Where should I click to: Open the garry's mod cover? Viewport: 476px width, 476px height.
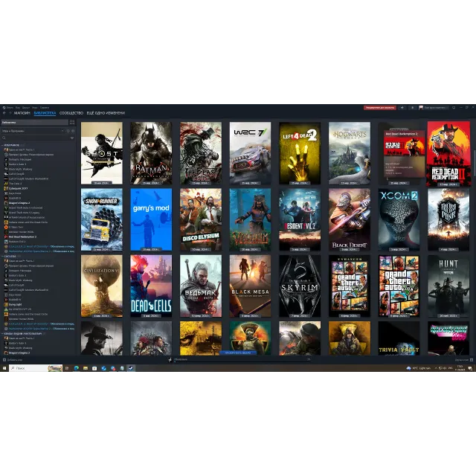click(x=151, y=219)
